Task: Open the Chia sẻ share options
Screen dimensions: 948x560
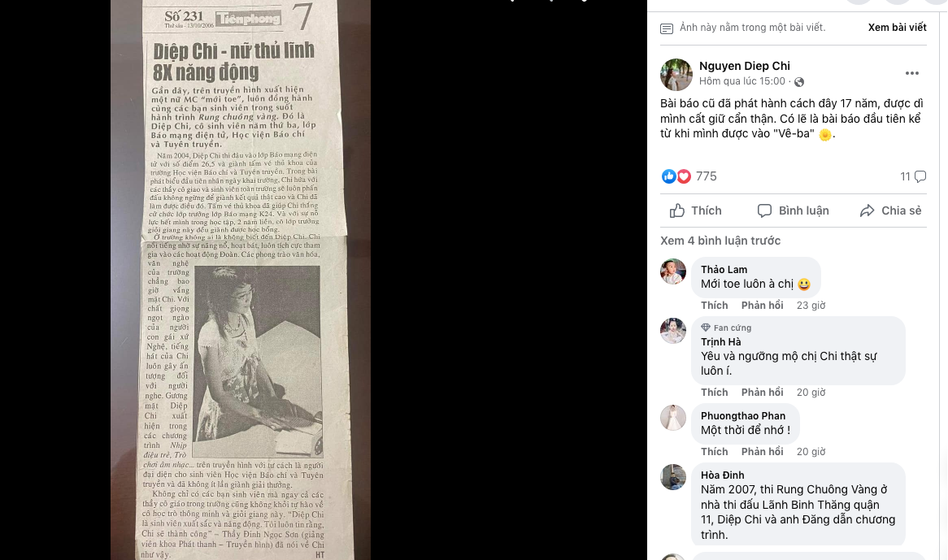Action: [890, 211]
